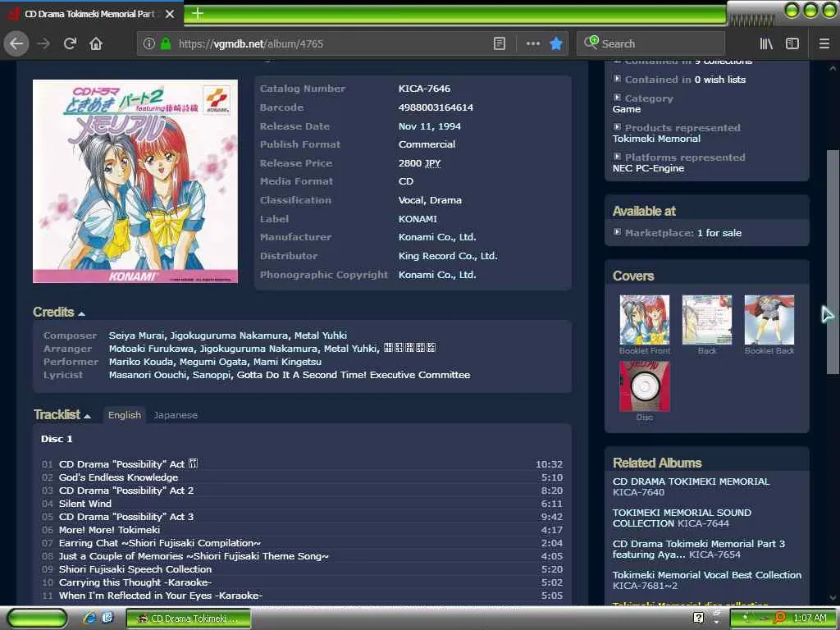Viewport: 840px width, 630px height.
Task: Click the scrollbar down arrow
Action: pos(833,598)
